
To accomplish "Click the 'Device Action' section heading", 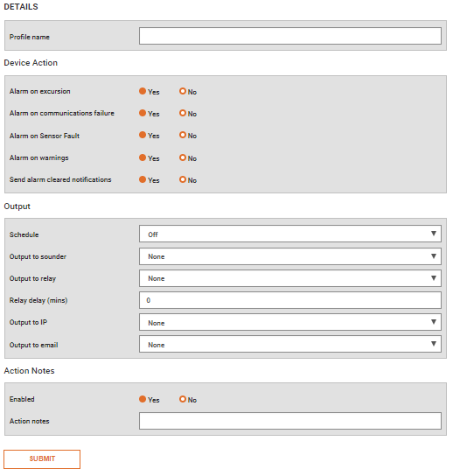I will tap(31, 63).
